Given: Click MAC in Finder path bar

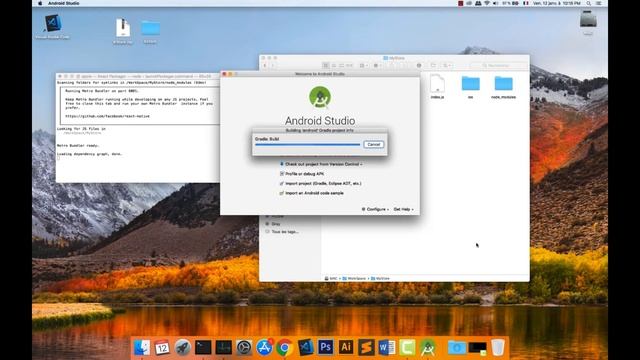Looking at the screenshot, I should [x=331, y=278].
